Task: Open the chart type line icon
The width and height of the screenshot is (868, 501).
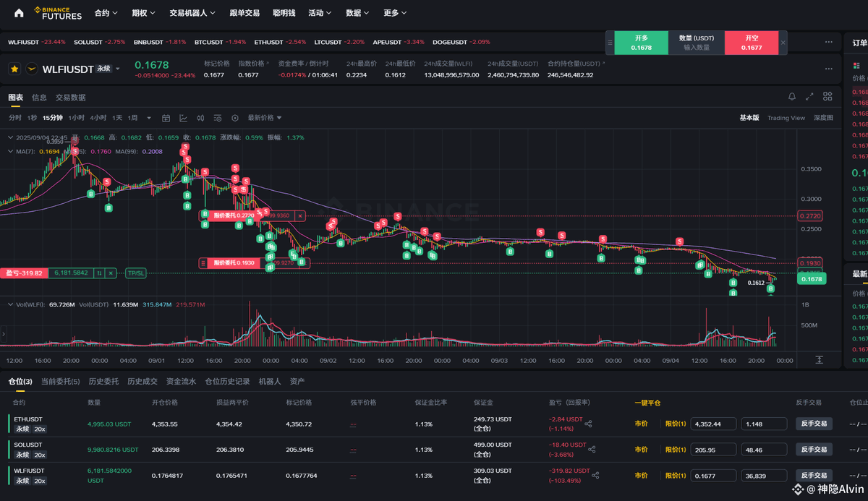Action: (x=183, y=118)
